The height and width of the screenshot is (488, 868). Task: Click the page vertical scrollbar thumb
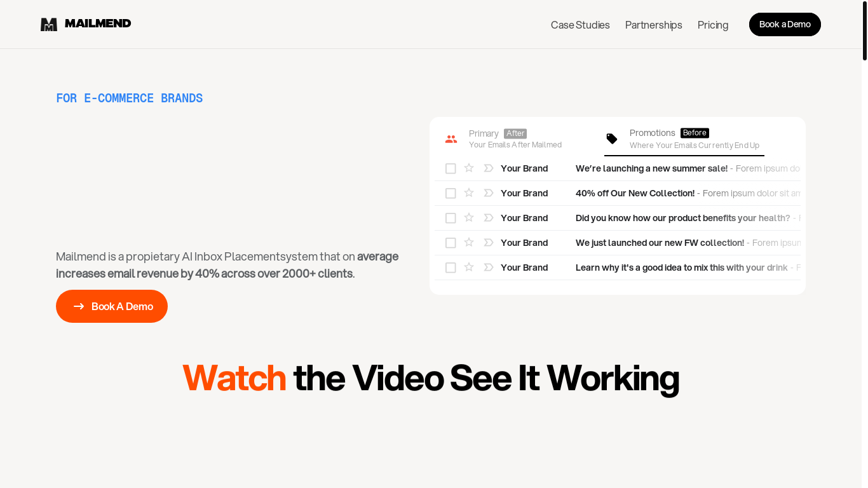point(865,30)
